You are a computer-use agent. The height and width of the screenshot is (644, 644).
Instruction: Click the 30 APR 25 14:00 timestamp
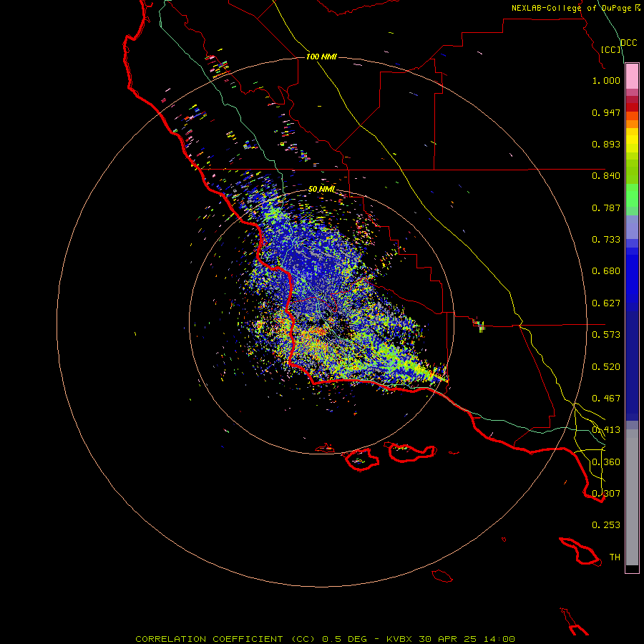tap(467, 639)
